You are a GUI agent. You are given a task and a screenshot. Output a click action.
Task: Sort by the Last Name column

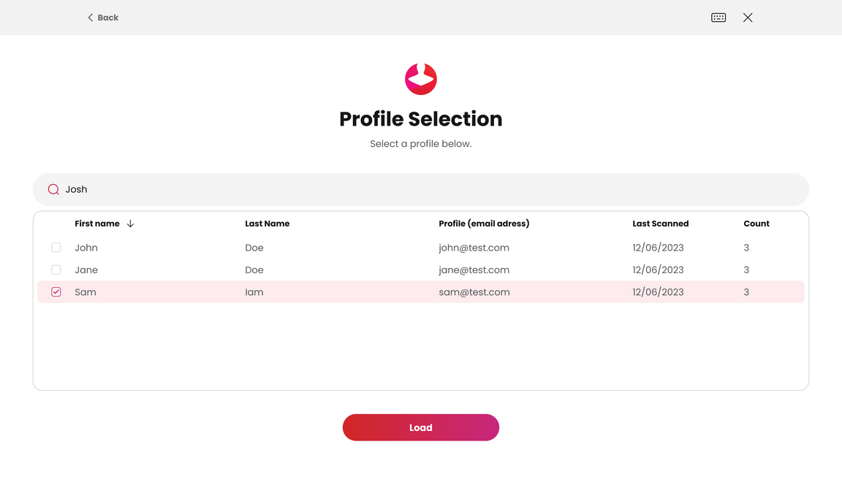(267, 224)
